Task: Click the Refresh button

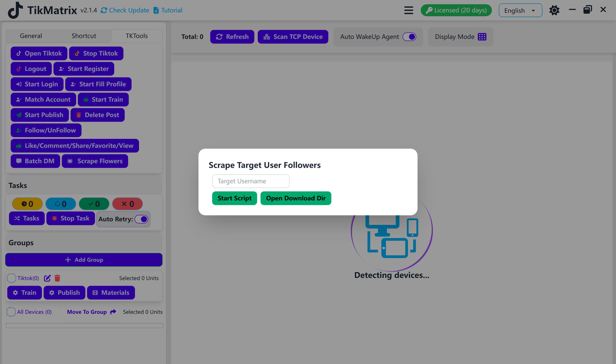Action: pos(232,37)
